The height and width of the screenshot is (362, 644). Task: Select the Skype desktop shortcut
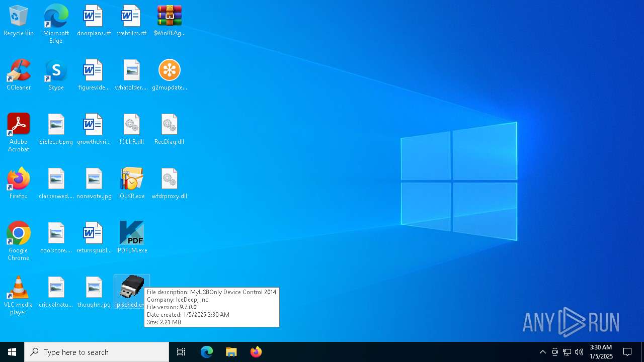pyautogui.click(x=56, y=75)
